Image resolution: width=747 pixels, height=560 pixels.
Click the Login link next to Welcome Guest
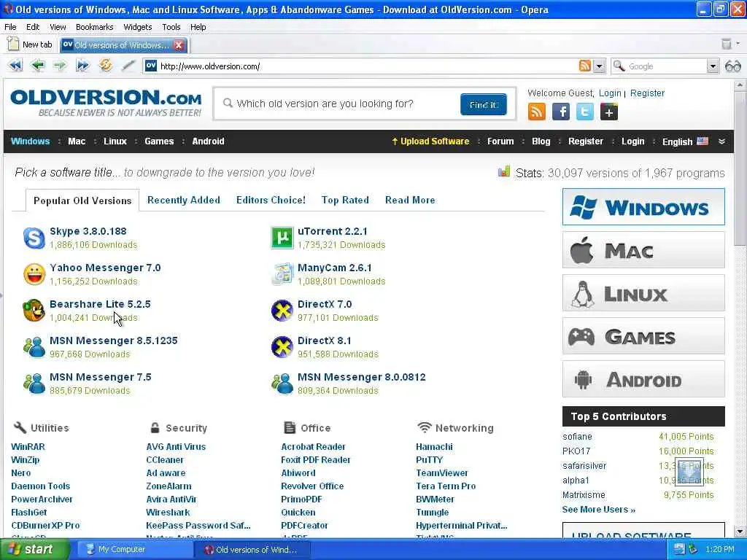tap(610, 93)
